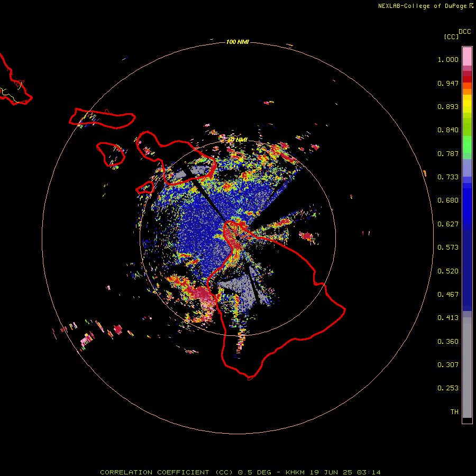Select the 0.413 scale value

click(x=448, y=318)
